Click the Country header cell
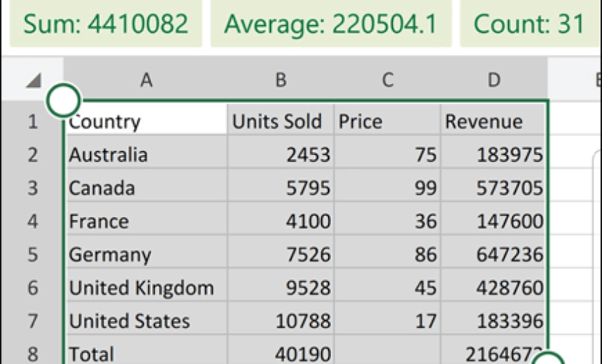Screen dimensions: 602x364 point(146,119)
